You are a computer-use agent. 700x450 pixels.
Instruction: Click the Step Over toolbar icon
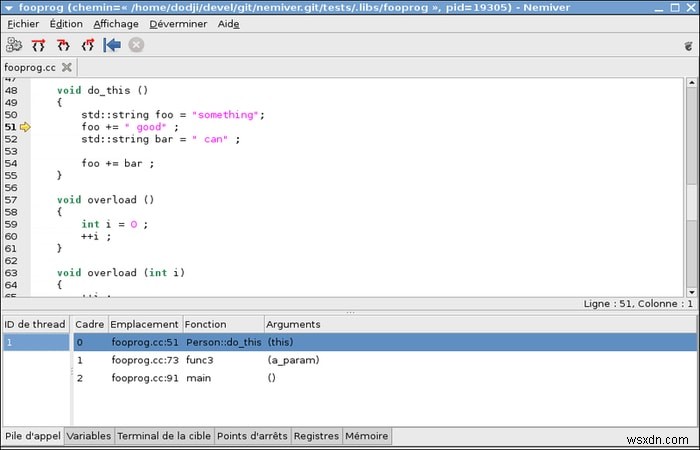[x=38, y=45]
